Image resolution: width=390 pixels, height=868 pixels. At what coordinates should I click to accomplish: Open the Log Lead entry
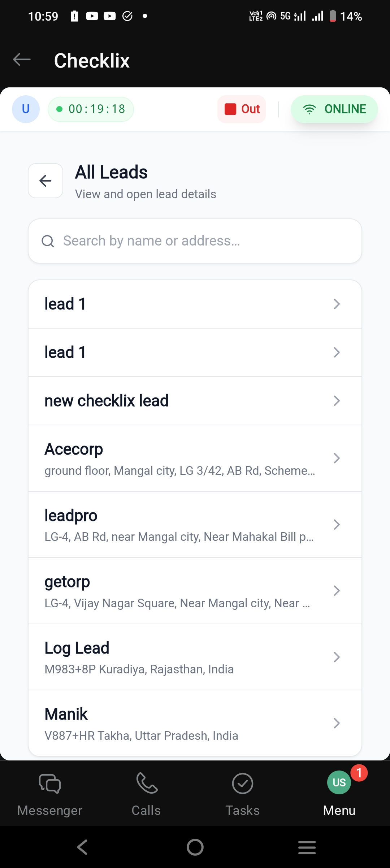coord(195,657)
